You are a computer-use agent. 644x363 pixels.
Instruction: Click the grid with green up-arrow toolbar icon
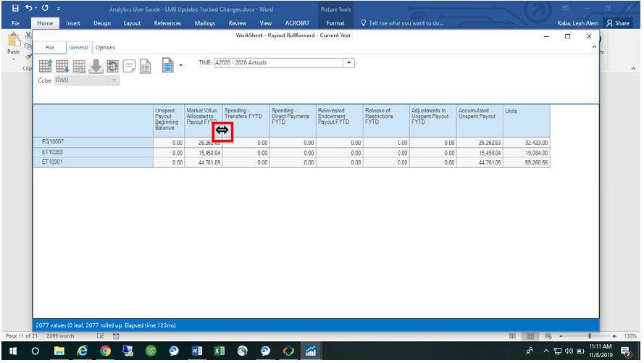[x=45, y=66]
